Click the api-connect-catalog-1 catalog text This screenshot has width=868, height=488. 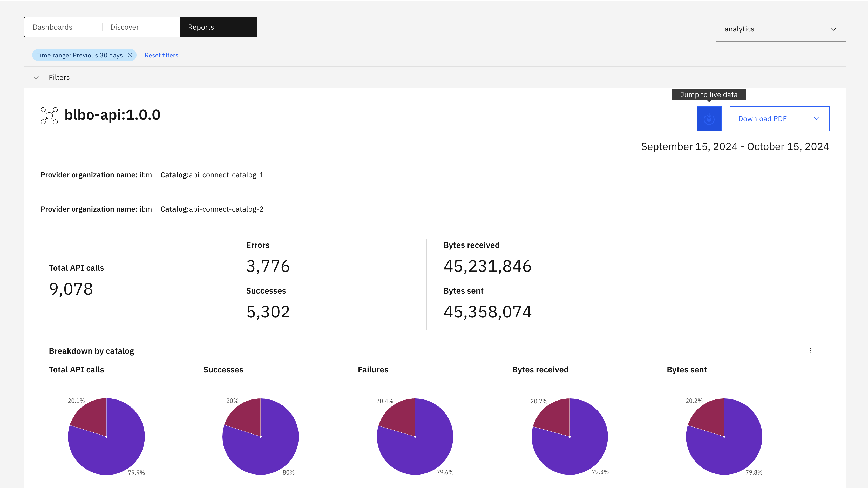pos(226,175)
